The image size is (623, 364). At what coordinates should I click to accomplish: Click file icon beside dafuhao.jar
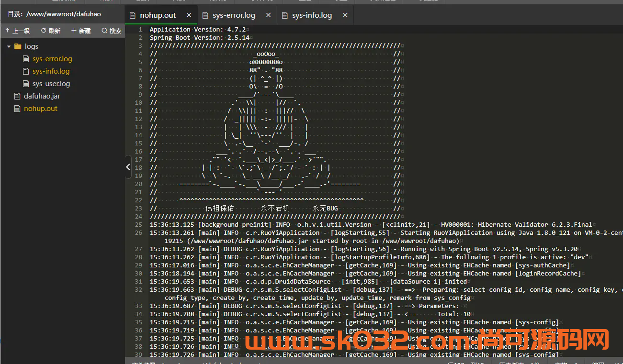coord(18,96)
